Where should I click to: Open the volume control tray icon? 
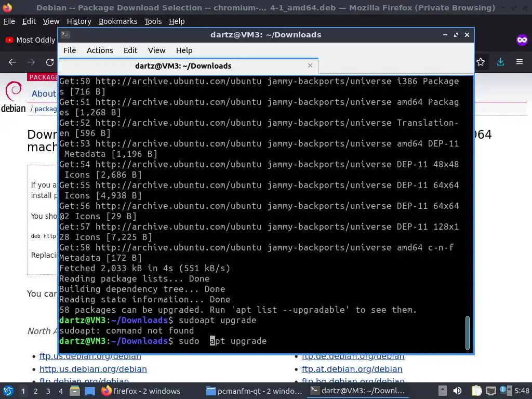457,391
